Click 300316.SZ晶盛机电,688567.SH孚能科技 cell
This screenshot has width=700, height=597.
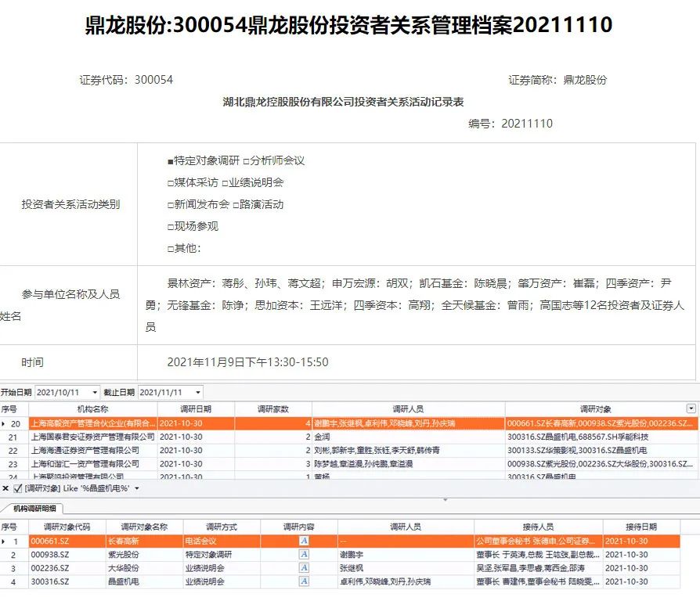[601, 437]
